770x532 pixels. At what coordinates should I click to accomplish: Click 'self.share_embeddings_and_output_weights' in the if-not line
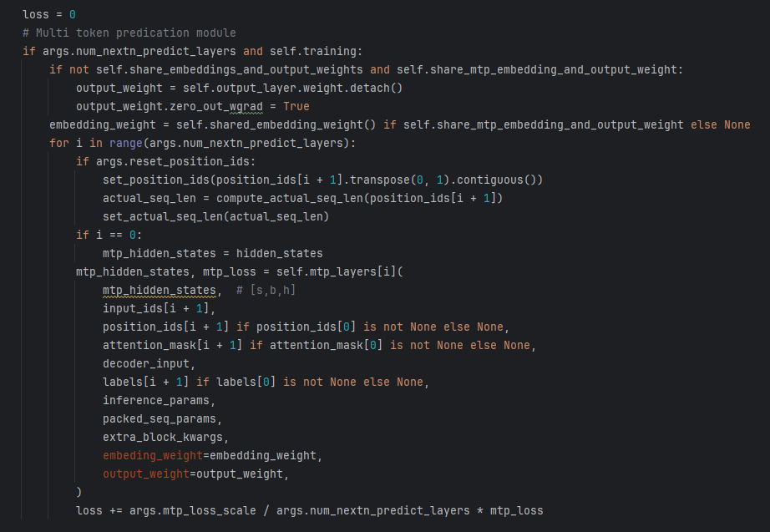(x=230, y=70)
